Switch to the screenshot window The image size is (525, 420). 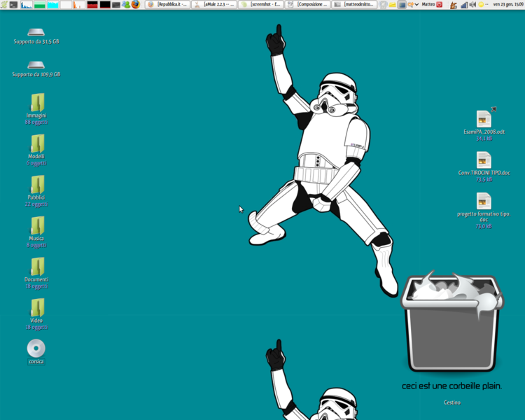pyautogui.click(x=261, y=4)
